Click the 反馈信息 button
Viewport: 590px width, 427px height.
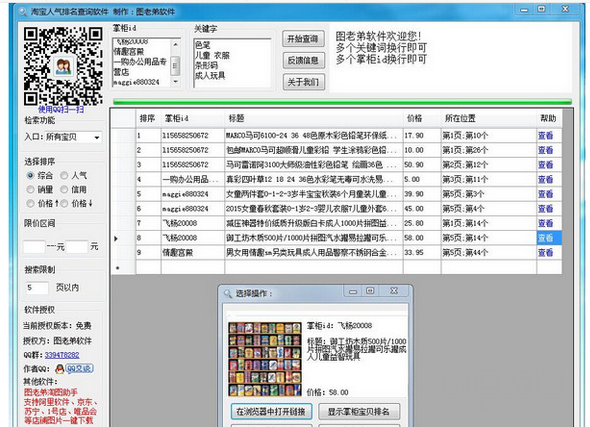(303, 60)
